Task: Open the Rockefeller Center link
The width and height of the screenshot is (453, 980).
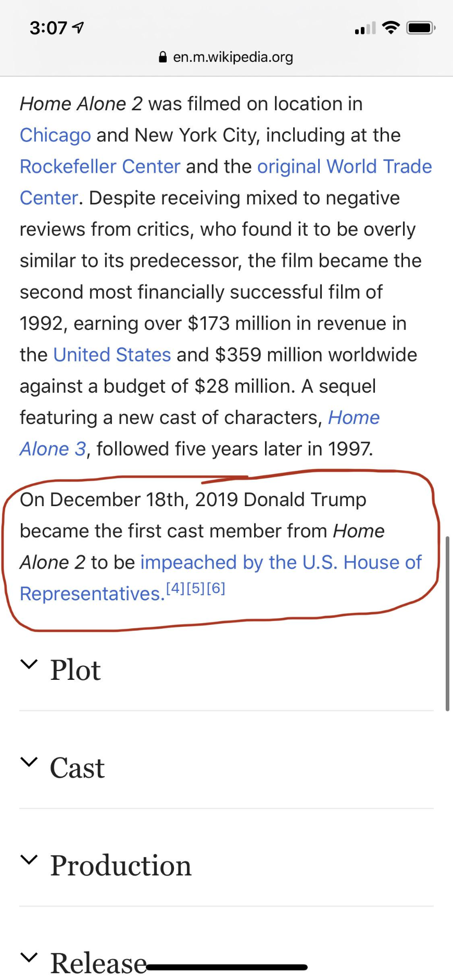Action: [100, 166]
